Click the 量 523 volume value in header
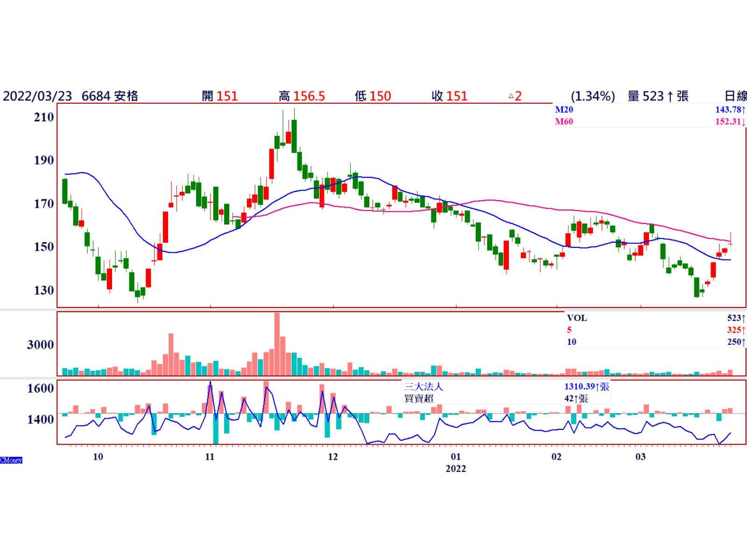Image resolution: width=747 pixels, height=560 pixels. click(657, 96)
